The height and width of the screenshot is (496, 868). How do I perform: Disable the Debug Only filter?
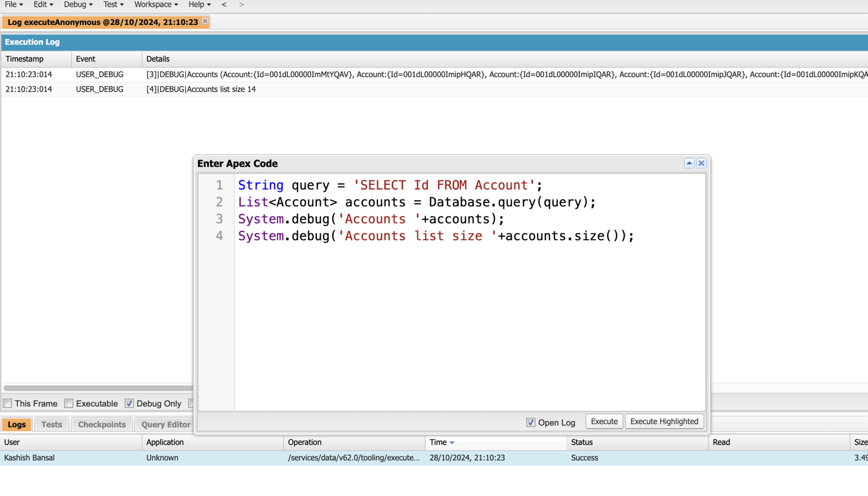(x=129, y=403)
